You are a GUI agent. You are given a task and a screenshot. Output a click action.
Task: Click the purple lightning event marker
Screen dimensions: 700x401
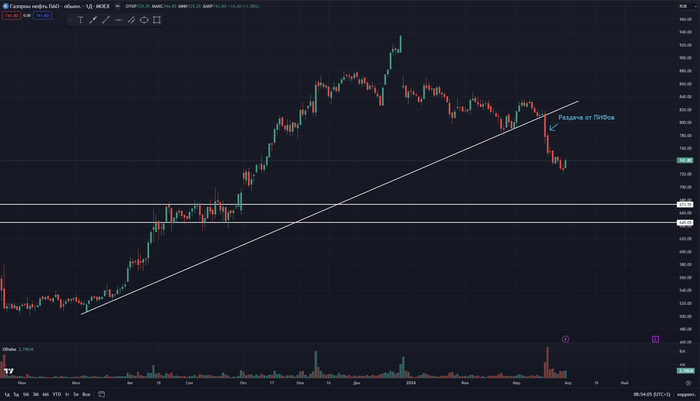pyautogui.click(x=565, y=339)
